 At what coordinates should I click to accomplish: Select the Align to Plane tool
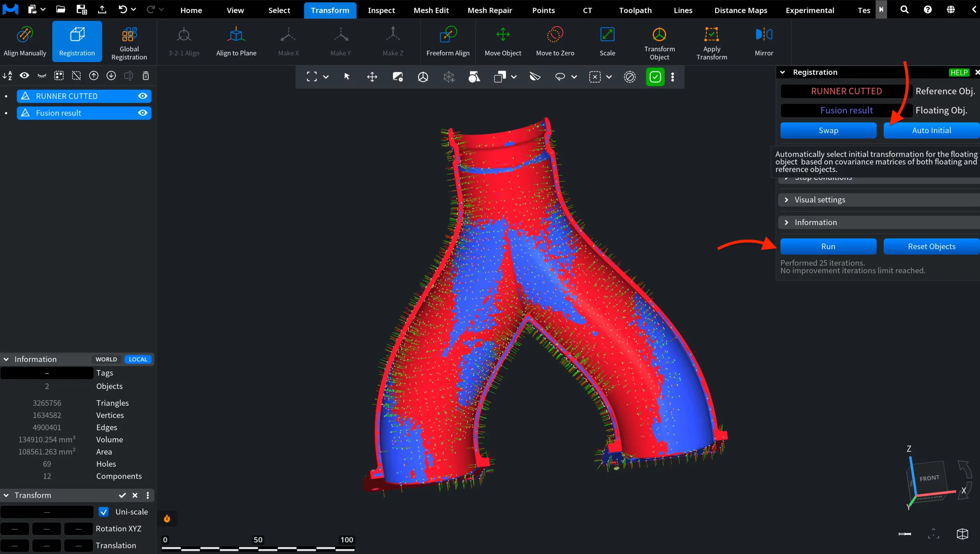236,41
